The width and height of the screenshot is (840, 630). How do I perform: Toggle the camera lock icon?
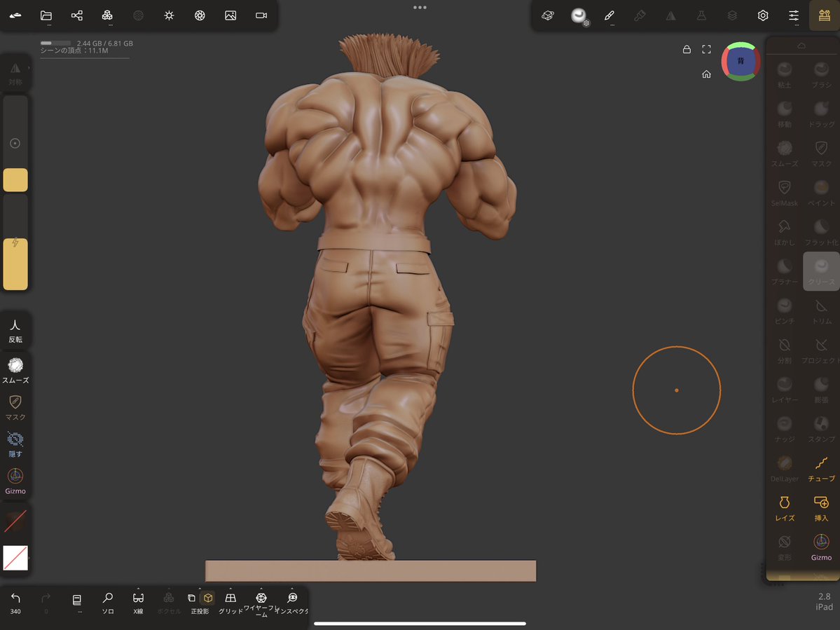(x=687, y=49)
